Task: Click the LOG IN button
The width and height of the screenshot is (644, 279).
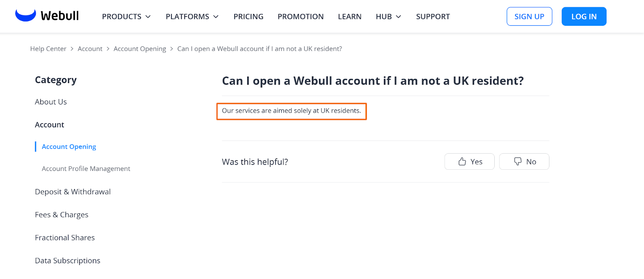Action: click(x=584, y=17)
